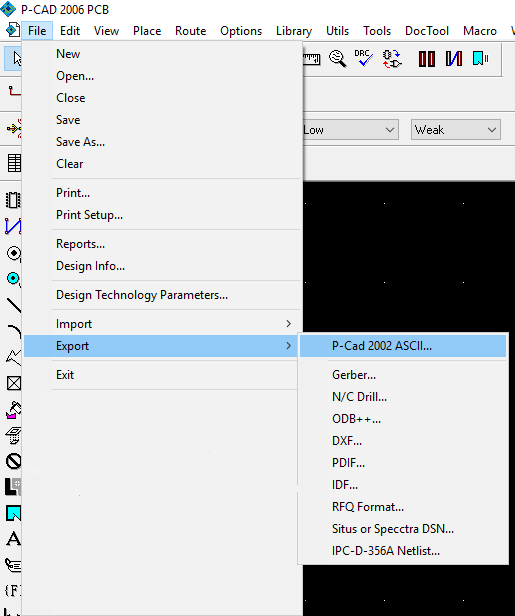The image size is (515, 616).
Task: Select the Place Component chip icon
Action: tap(13, 200)
